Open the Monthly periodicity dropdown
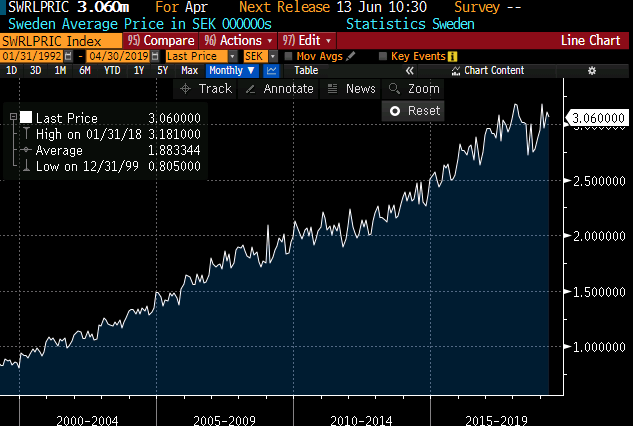Screen dimensions: 633x426 coord(232,71)
